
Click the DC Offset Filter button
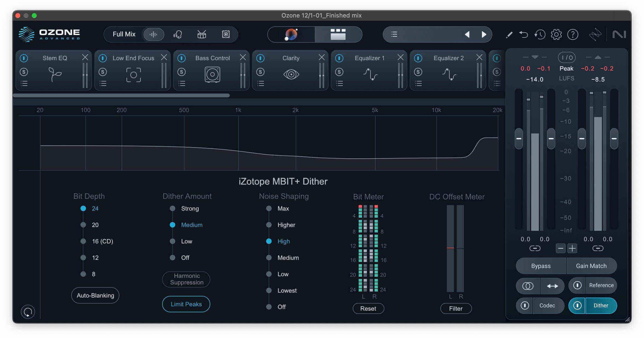pyautogui.click(x=456, y=308)
